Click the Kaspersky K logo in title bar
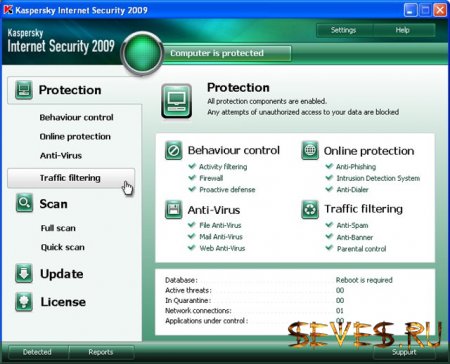This screenshot has width=450, height=364. 8,10
